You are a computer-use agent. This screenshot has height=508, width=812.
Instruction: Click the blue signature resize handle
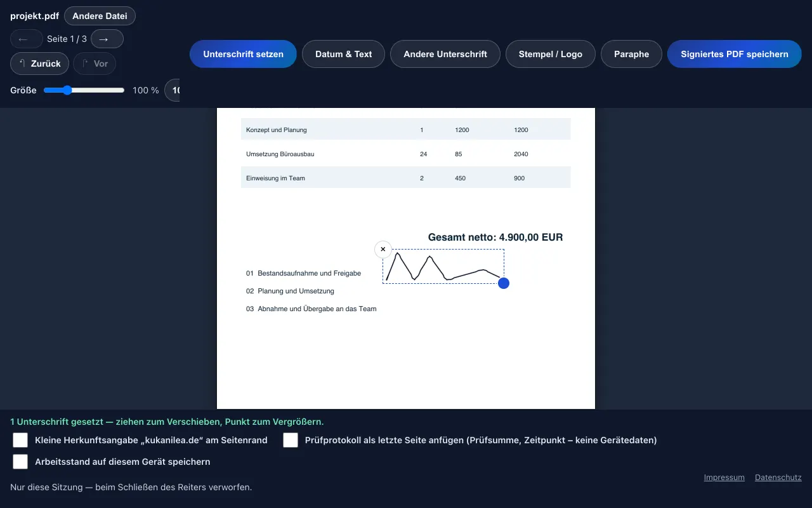click(504, 283)
